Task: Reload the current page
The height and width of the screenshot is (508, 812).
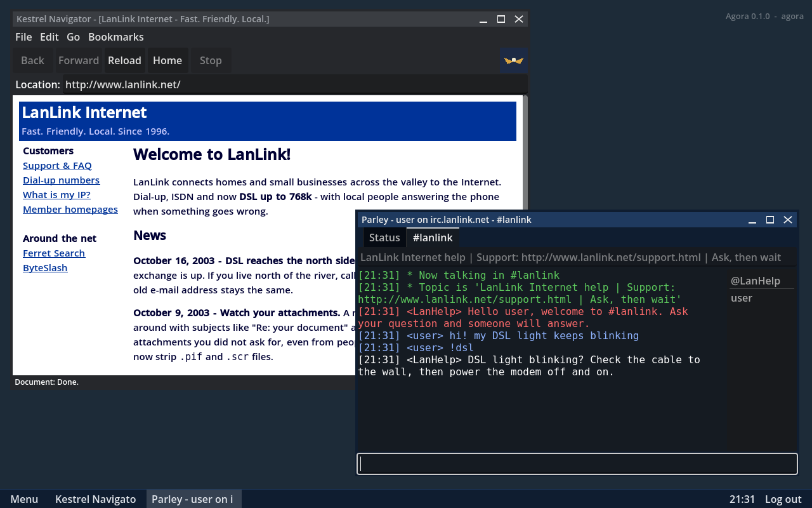Action: (x=124, y=60)
